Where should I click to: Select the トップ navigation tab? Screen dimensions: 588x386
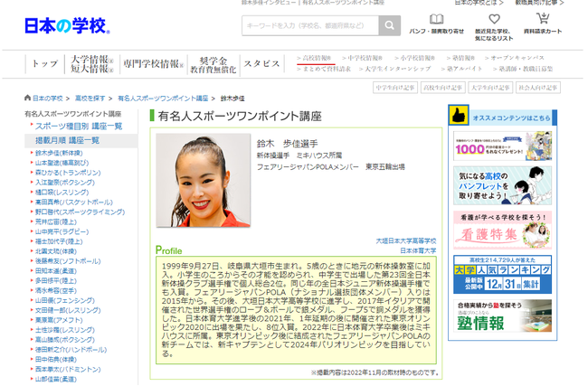point(44,64)
